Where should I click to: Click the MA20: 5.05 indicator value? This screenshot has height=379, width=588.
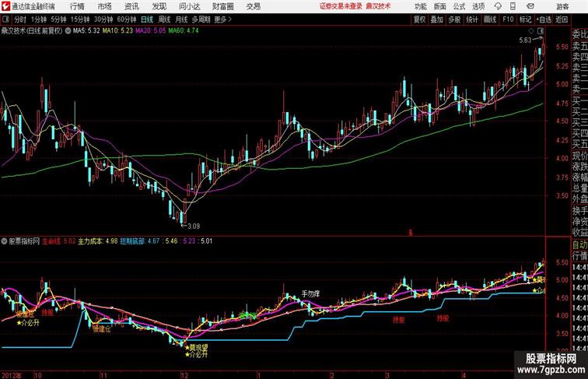[x=151, y=31]
